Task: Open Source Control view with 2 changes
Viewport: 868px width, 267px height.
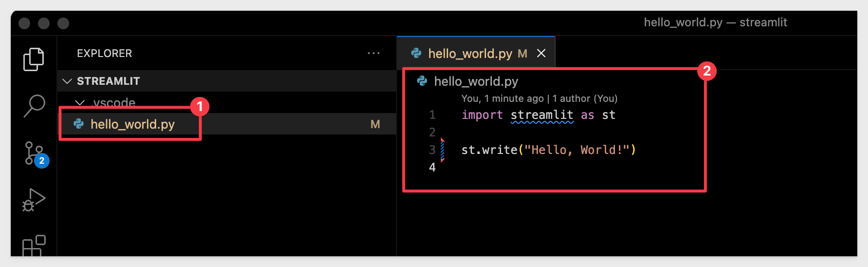Action: [x=36, y=154]
